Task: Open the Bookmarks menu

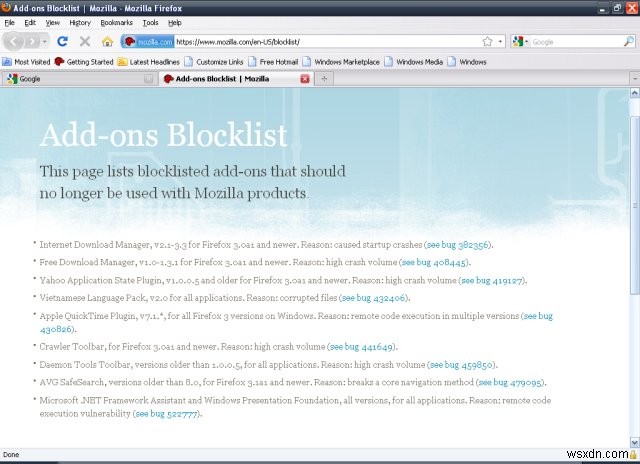Action: tap(116, 23)
